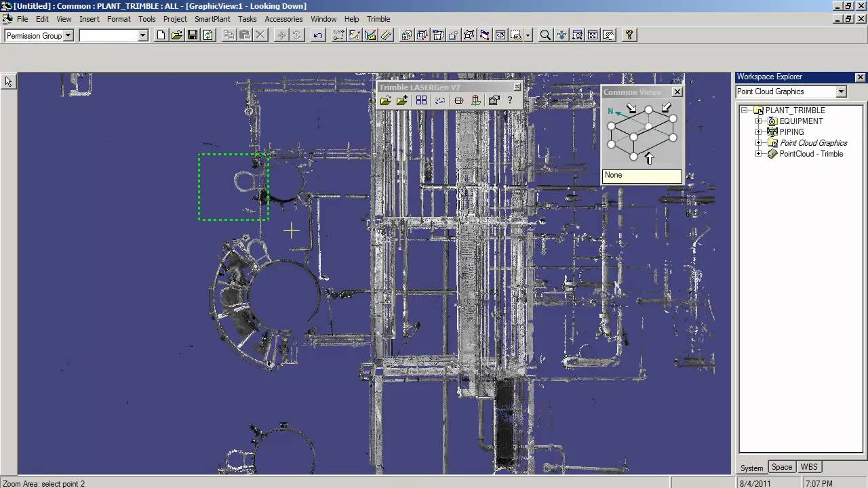The width and height of the screenshot is (868, 488).
Task: Open the Trimble menu
Action: 378,19
